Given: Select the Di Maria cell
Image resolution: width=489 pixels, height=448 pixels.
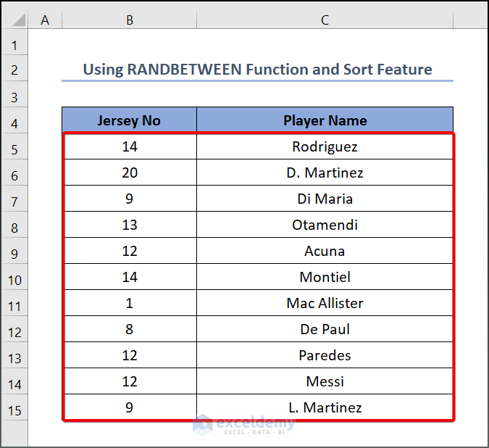Looking at the screenshot, I should click(325, 199).
